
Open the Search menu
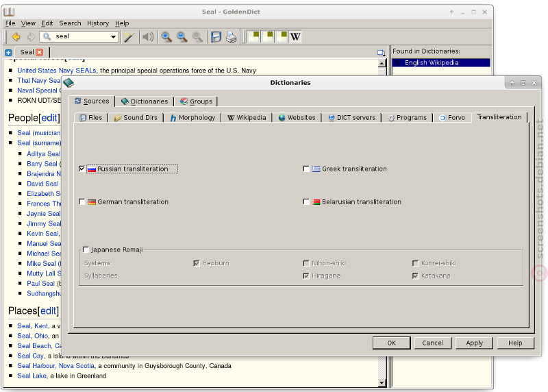coord(70,23)
